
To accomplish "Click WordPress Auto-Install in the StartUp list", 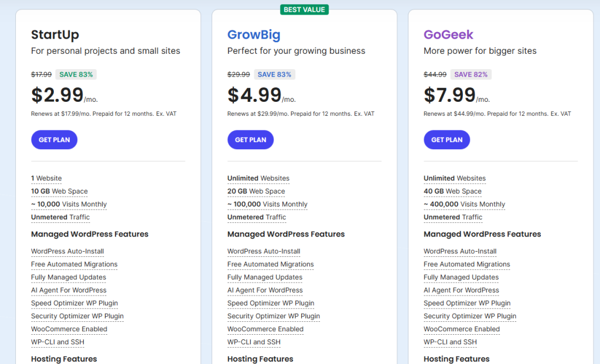I will pyautogui.click(x=67, y=252).
